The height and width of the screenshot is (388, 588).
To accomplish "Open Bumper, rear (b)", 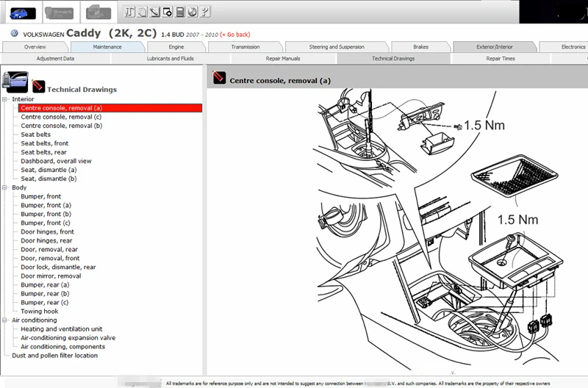I will click(x=45, y=293).
